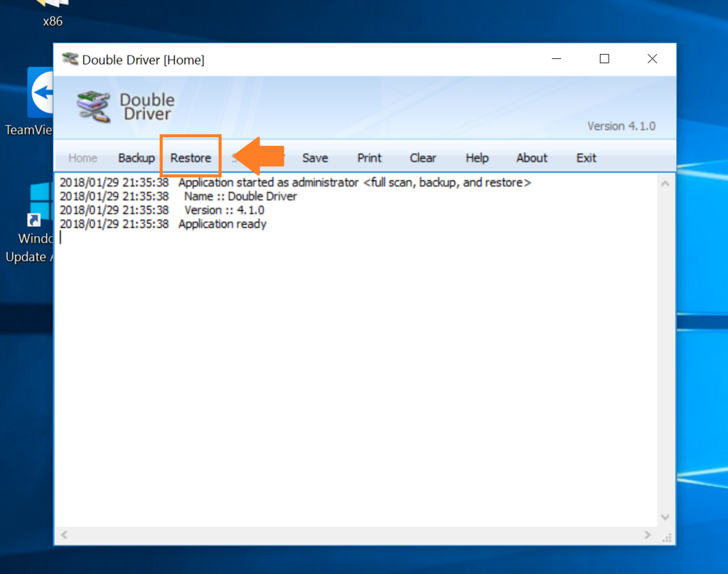Viewport: 728px width, 574px height.
Task: Click the log's scroll right arrow
Action: point(647,535)
